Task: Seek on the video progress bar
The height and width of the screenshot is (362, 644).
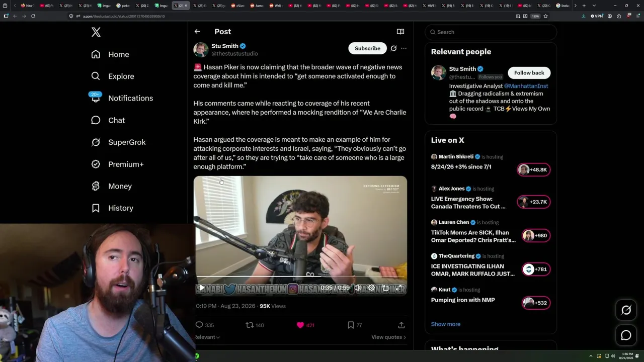Action: [300, 277]
